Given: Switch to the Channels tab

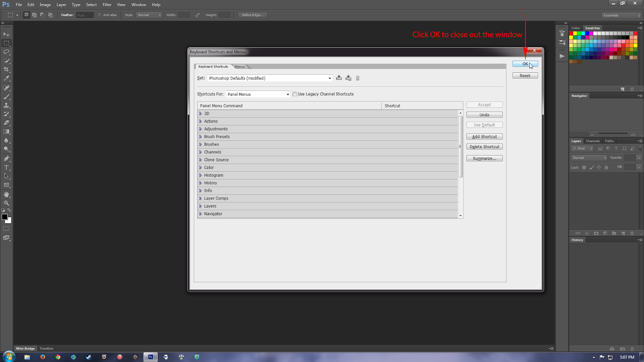Looking at the screenshot, I should 593,141.
